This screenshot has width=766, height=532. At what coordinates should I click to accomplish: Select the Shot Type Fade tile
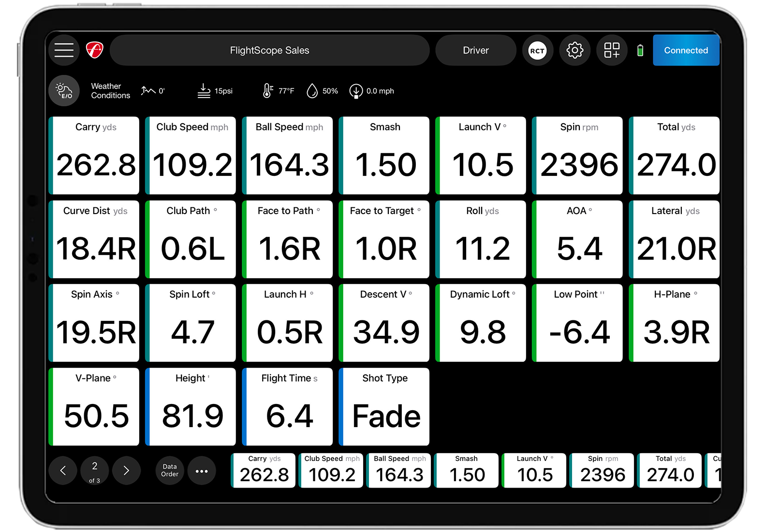click(x=384, y=407)
